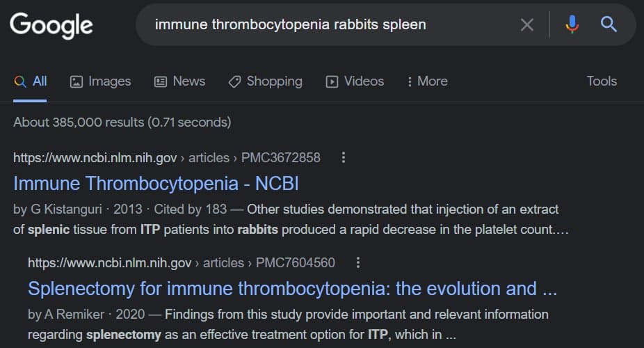Open options menu for PMC3672858 result
The image size is (644, 348).
point(343,157)
